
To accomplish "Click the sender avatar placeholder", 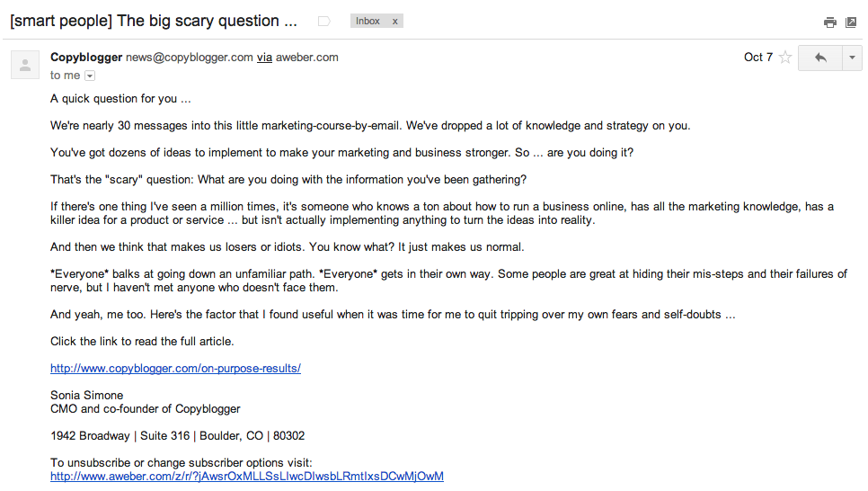I will point(25,65).
